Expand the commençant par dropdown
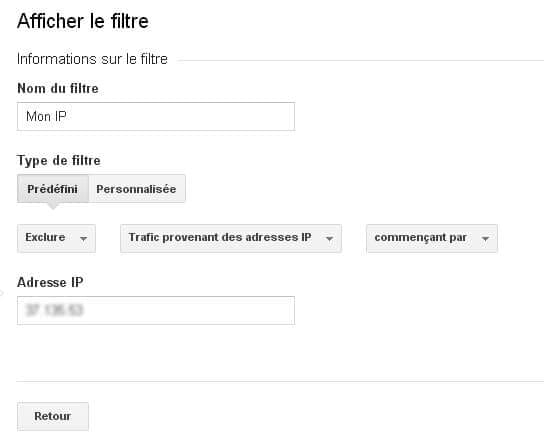 [432, 238]
